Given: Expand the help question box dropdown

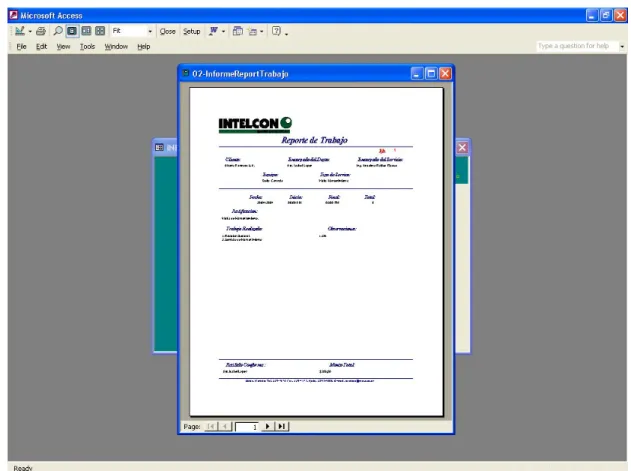Looking at the screenshot, I should [x=622, y=46].
